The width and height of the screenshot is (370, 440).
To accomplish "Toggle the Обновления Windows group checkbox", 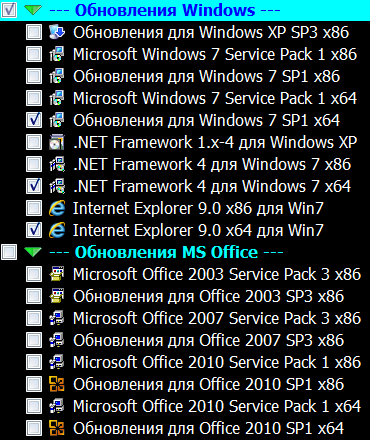I will click(x=9, y=10).
